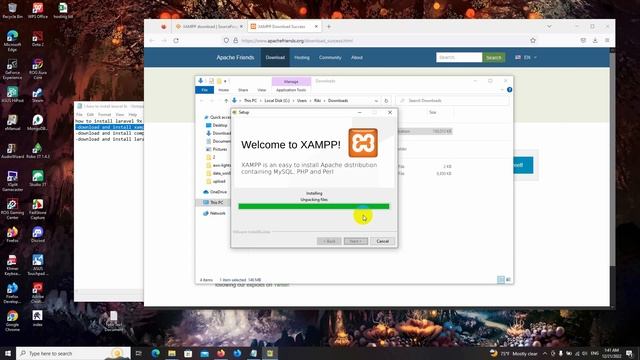Open Firefox desktop shortcut icon
This screenshot has height=360, width=640.
pos(12,235)
